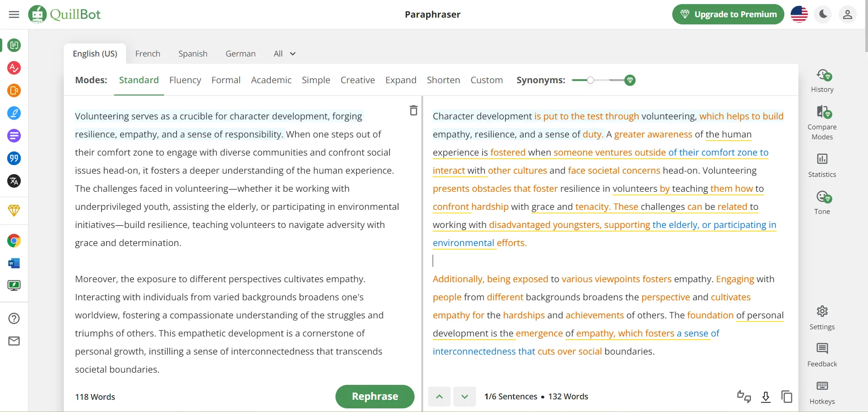Image resolution: width=868 pixels, height=412 pixels.
Task: Go to previous sentence with the up arrow
Action: [439, 397]
